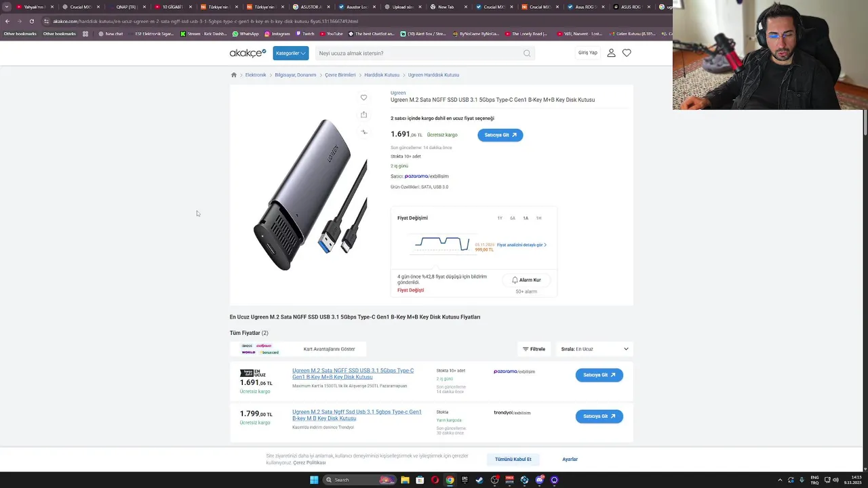Open the Harddisk Kutusu breadcrumb
868x488 pixels.
382,75
